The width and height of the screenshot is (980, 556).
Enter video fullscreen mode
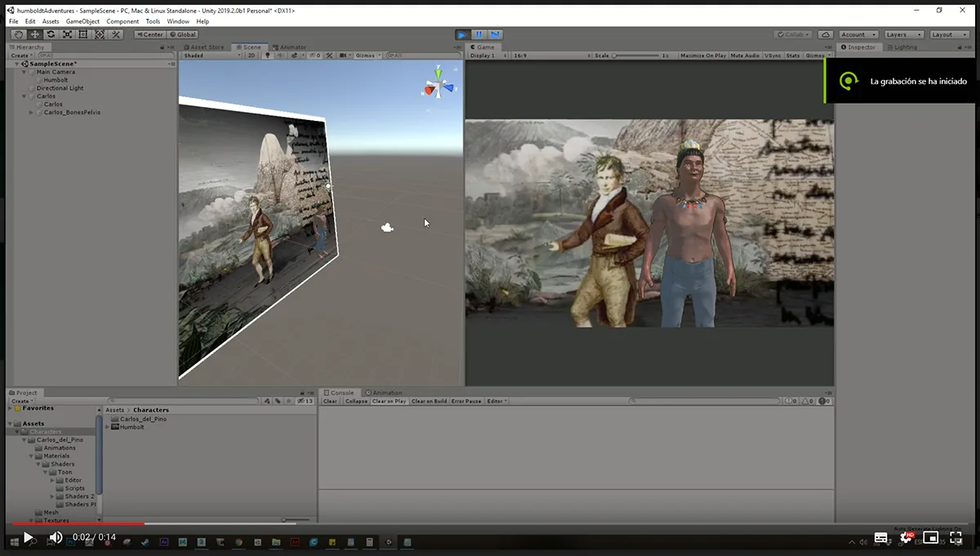[955, 537]
